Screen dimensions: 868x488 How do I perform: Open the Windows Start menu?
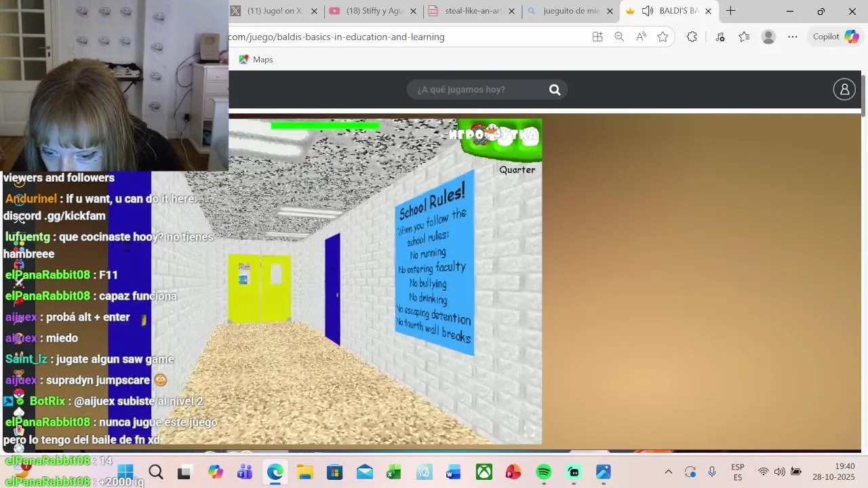click(x=125, y=472)
